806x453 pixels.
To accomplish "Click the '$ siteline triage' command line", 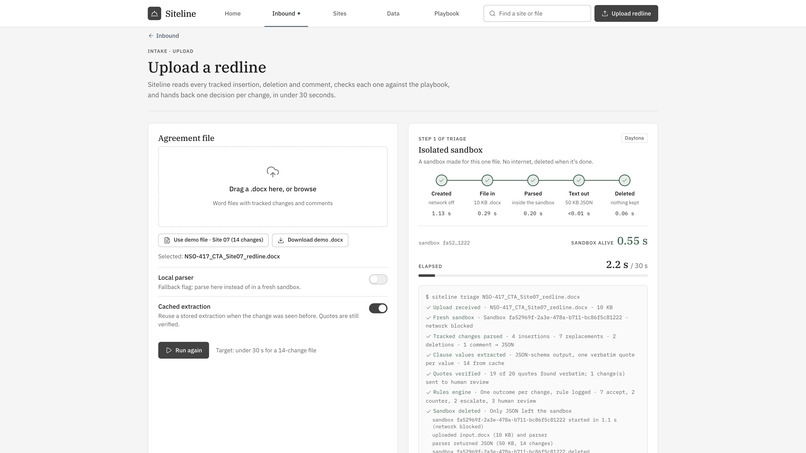I will tap(503, 297).
